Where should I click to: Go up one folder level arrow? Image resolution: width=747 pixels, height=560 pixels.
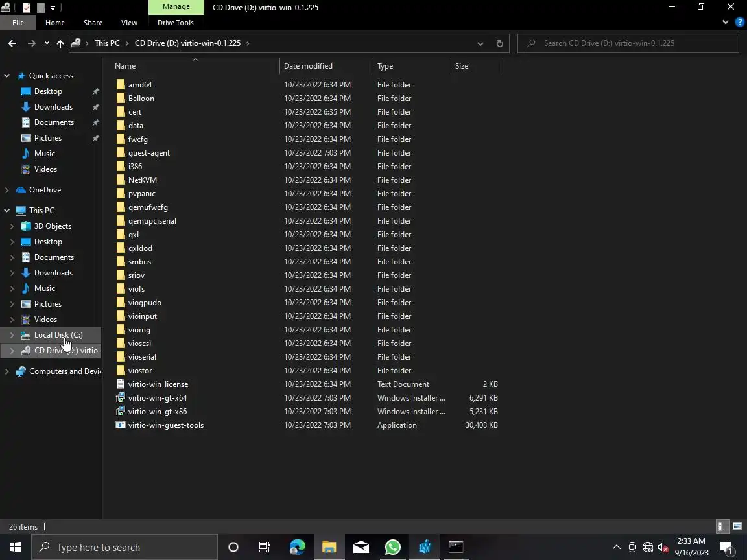click(60, 43)
